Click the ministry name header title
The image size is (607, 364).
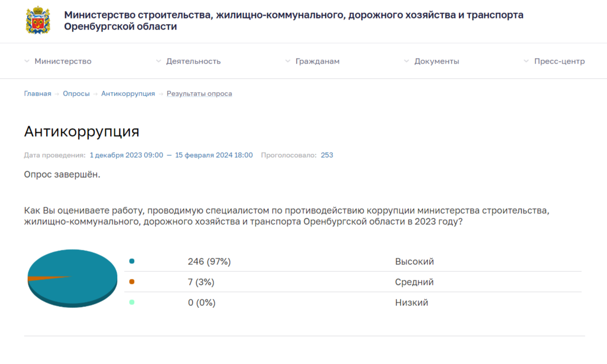[x=293, y=21]
